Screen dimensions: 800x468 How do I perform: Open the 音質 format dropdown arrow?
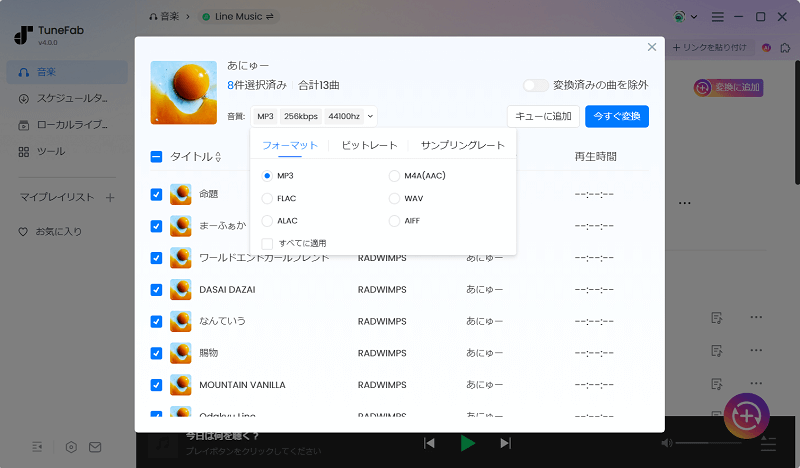[370, 116]
